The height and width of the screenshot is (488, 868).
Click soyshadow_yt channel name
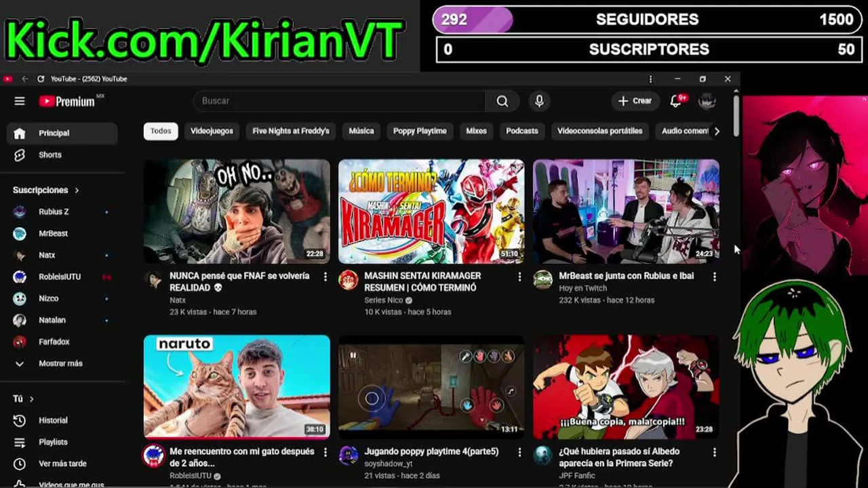tap(389, 464)
